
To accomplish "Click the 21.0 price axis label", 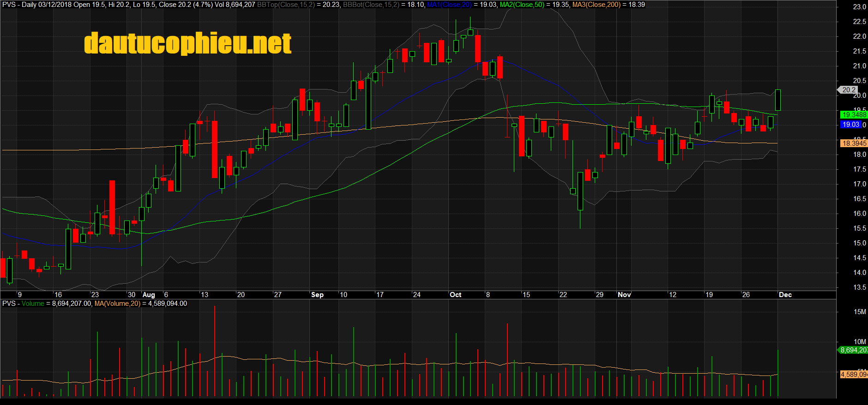I will (x=859, y=66).
